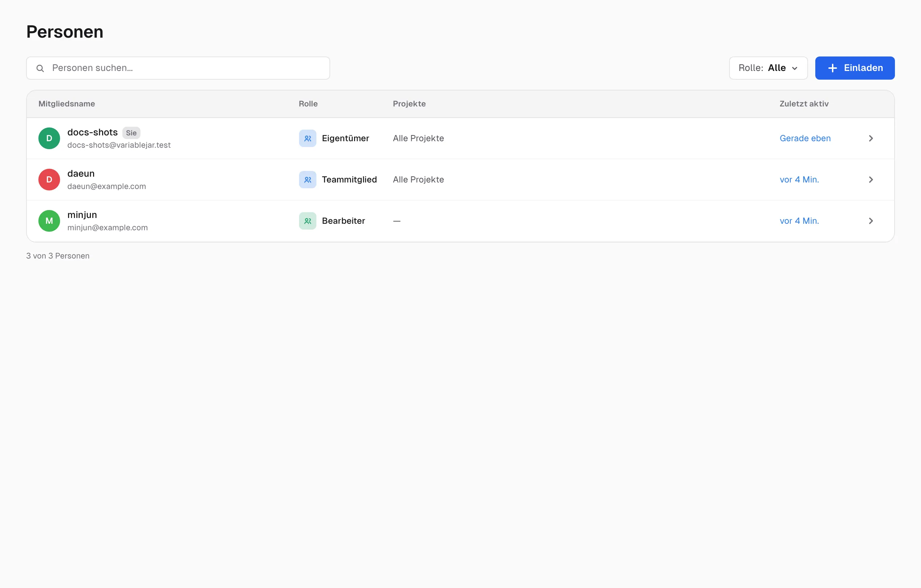Screen dimensions: 921x588
Task: Click the Zuletzt aktiv column header
Action: pos(804,104)
